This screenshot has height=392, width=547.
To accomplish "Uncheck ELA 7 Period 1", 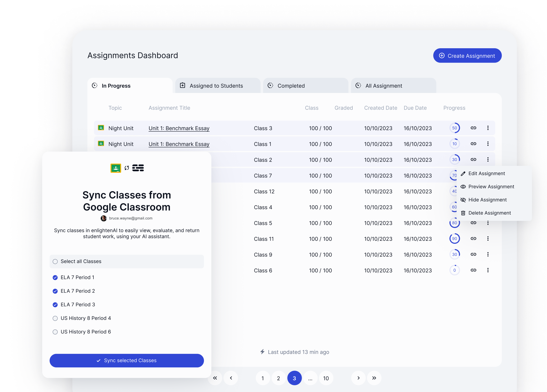I will pyautogui.click(x=55, y=277).
